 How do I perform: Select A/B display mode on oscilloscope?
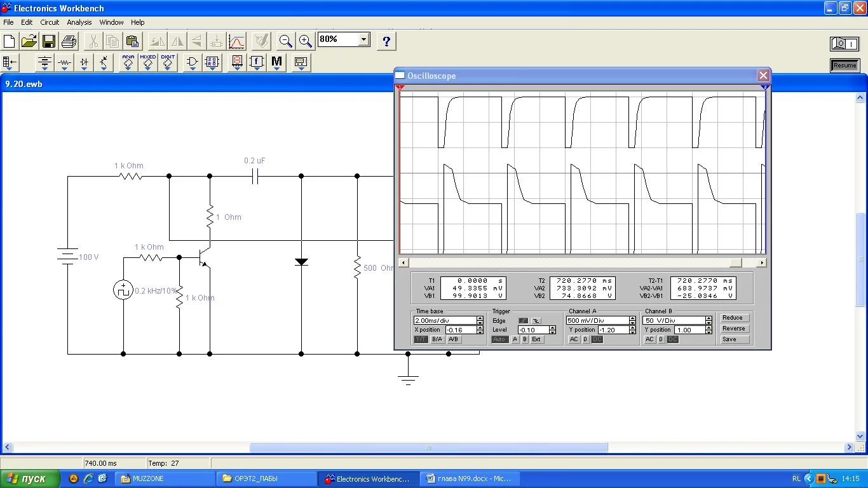tap(454, 339)
